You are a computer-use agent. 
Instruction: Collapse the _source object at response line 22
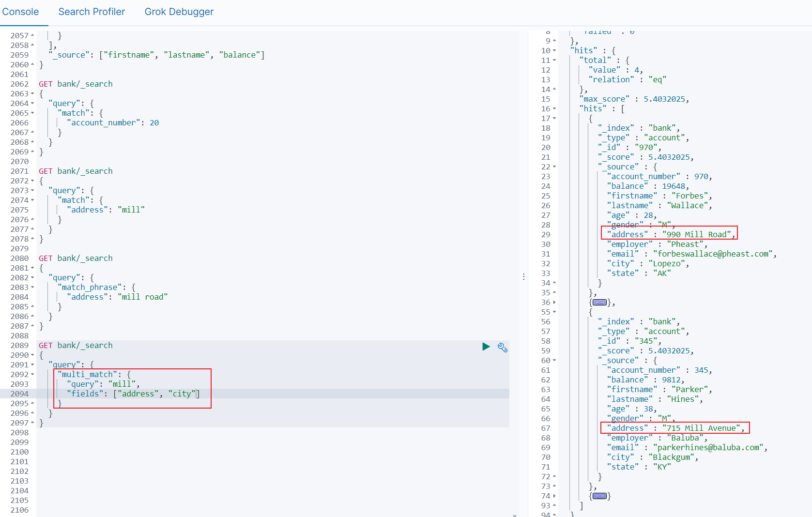(554, 167)
